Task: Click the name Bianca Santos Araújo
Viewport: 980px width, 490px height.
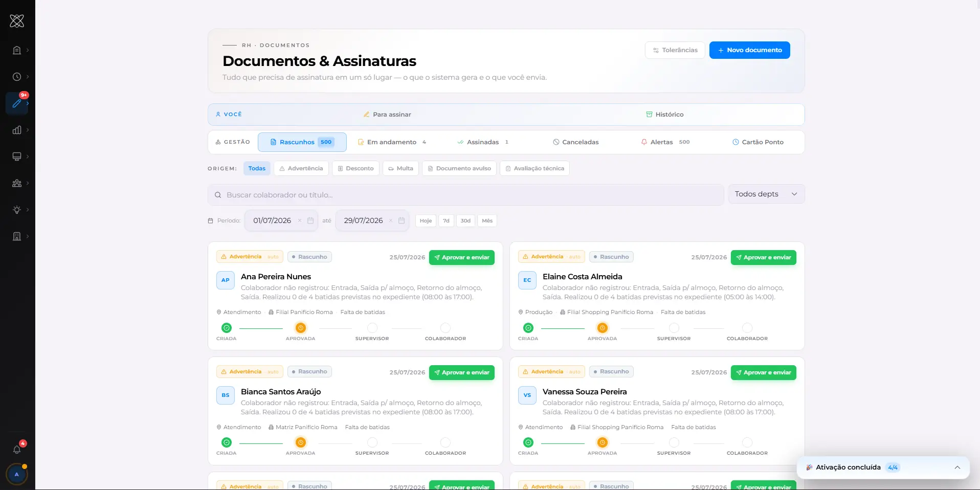Action: (x=281, y=392)
